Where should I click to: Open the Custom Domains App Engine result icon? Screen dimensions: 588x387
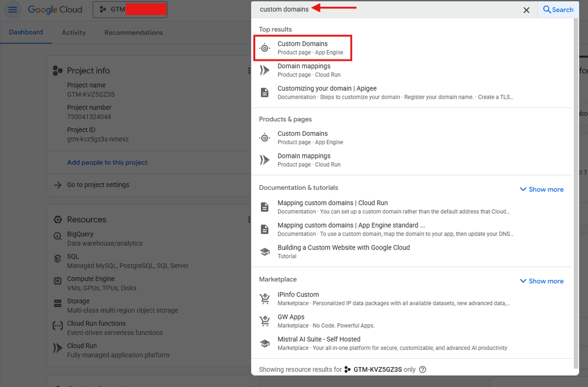265,48
